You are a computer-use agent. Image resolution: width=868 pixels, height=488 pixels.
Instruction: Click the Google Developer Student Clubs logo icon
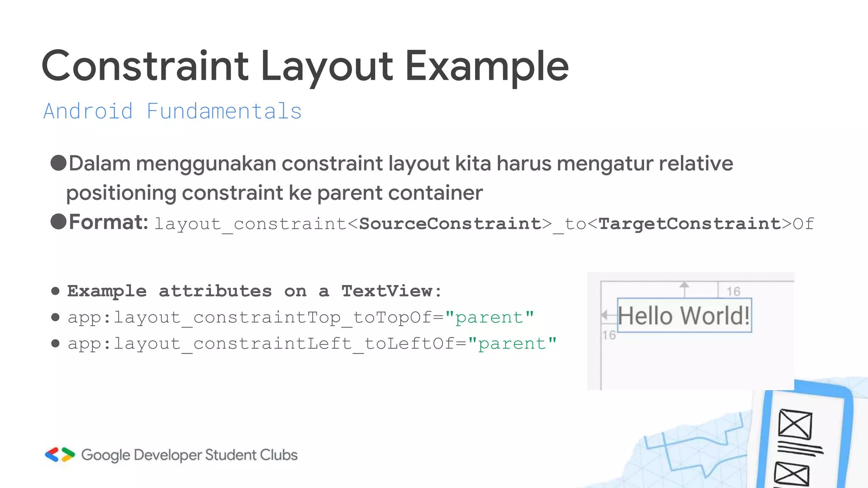(60, 455)
